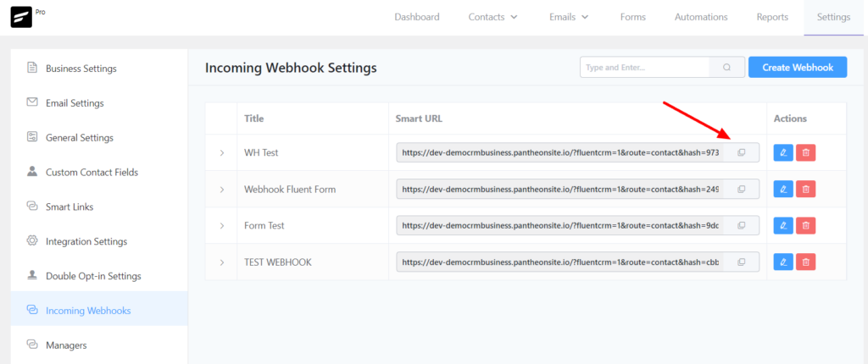Expand the WH Test row
Viewport: 868px width, 364px height.
click(222, 153)
